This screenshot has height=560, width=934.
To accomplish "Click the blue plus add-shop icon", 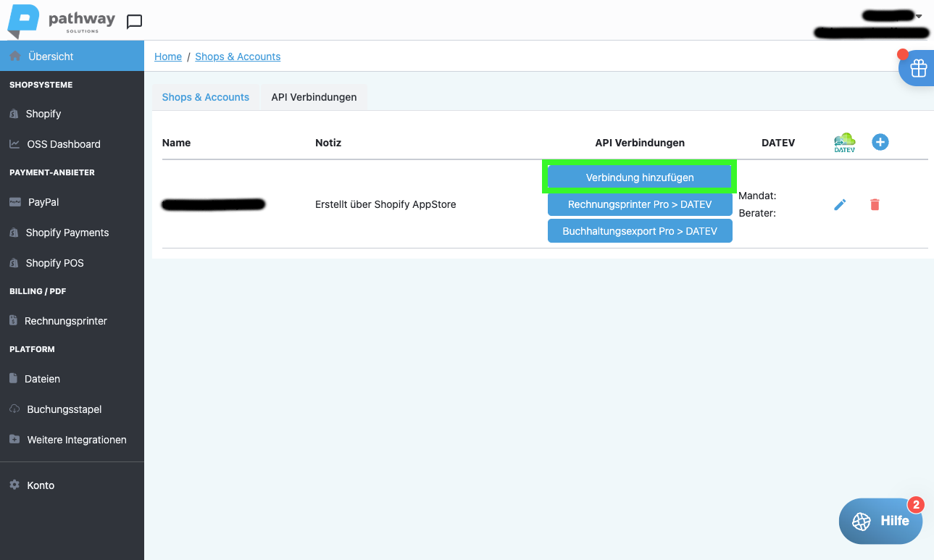I will (x=880, y=142).
